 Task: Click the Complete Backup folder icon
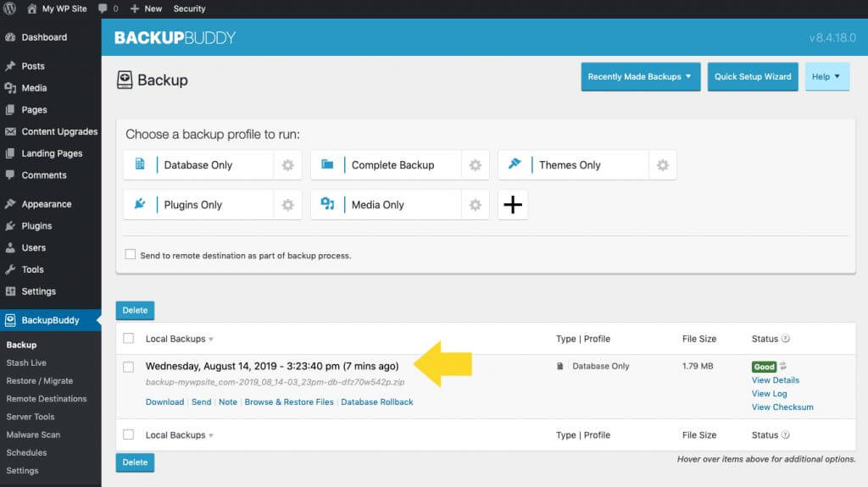[327, 164]
